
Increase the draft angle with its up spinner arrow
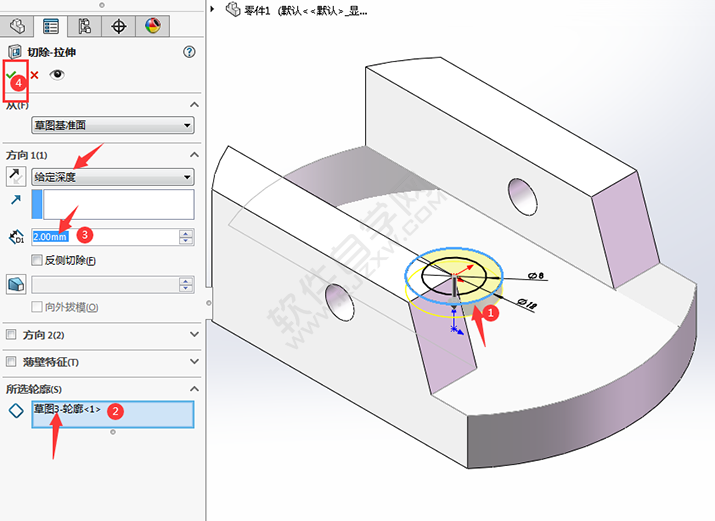pyautogui.click(x=186, y=281)
